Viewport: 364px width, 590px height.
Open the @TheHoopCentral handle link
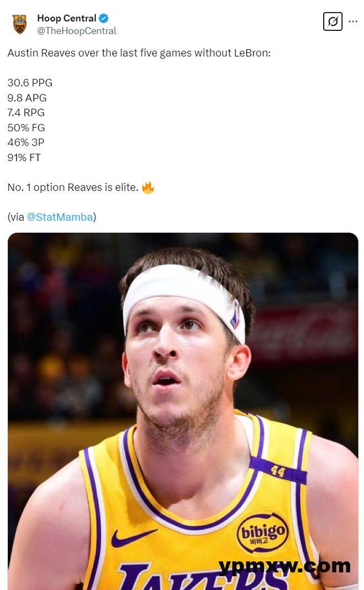[77, 31]
